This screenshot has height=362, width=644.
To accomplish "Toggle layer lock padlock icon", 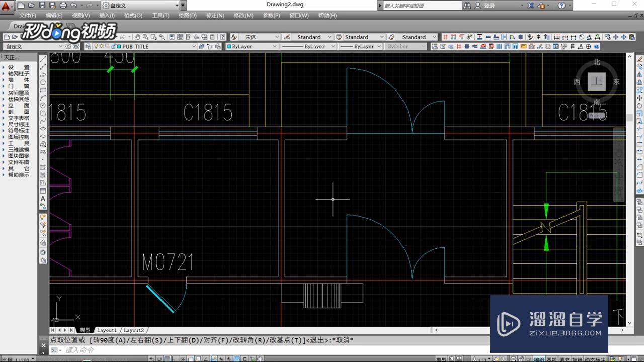I will click(112, 47).
